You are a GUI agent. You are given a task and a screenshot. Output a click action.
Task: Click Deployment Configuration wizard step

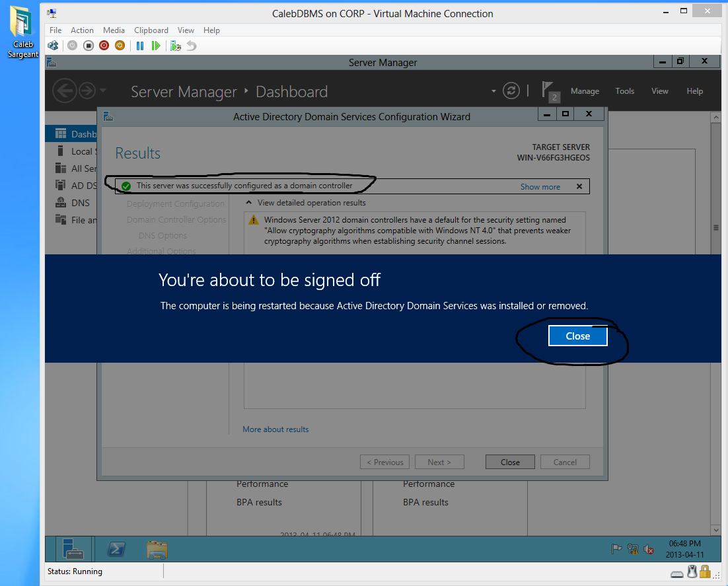tap(176, 203)
